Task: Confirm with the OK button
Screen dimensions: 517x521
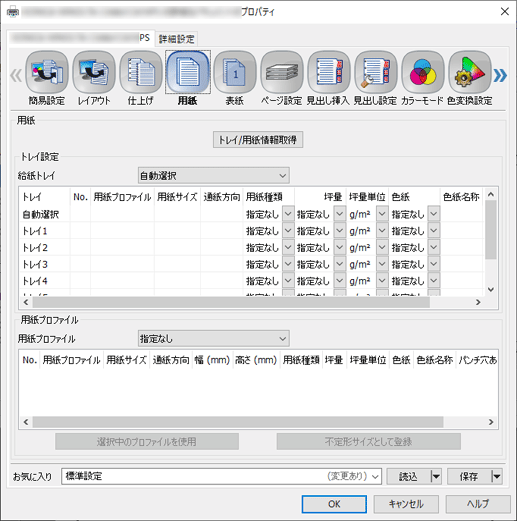Action: point(334,504)
